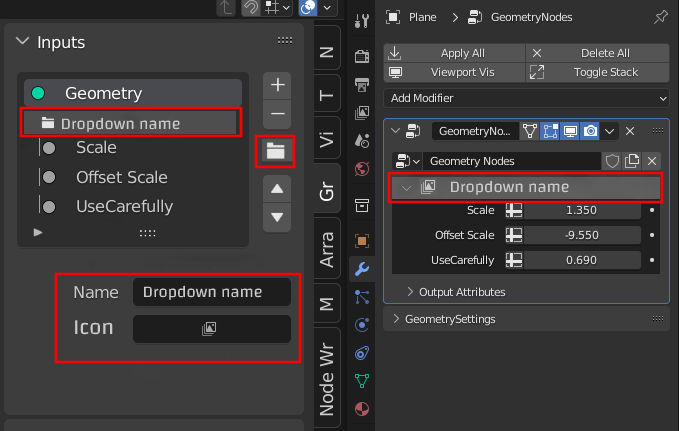Screen dimensions: 679x431
Task: Click the Delete All button
Action: [x=598, y=53]
